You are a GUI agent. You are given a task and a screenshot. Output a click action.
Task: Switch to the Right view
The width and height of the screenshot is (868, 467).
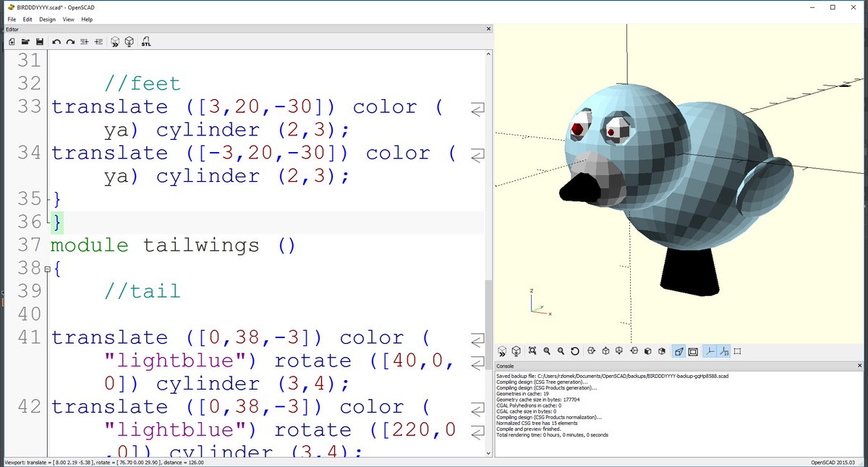tap(592, 351)
